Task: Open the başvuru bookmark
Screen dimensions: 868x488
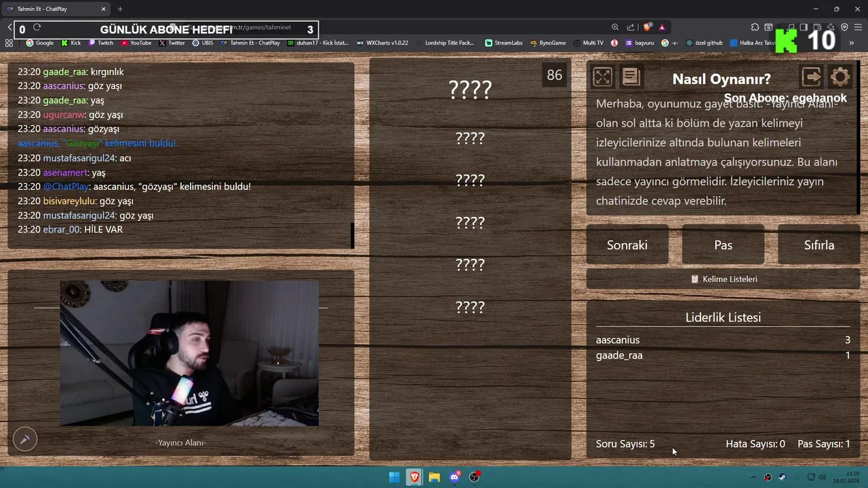Action: point(639,43)
